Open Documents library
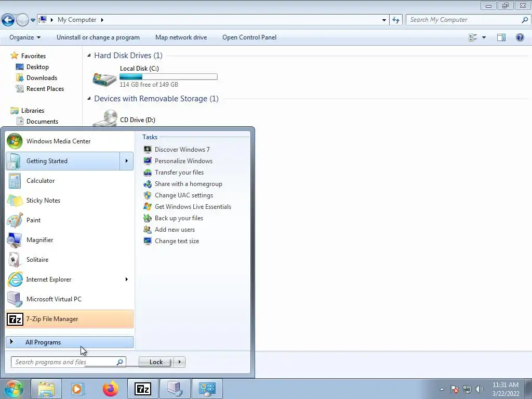 (x=43, y=122)
